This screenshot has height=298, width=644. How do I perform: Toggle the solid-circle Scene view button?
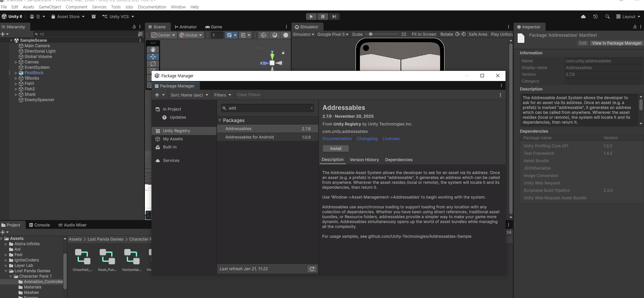click(x=286, y=35)
